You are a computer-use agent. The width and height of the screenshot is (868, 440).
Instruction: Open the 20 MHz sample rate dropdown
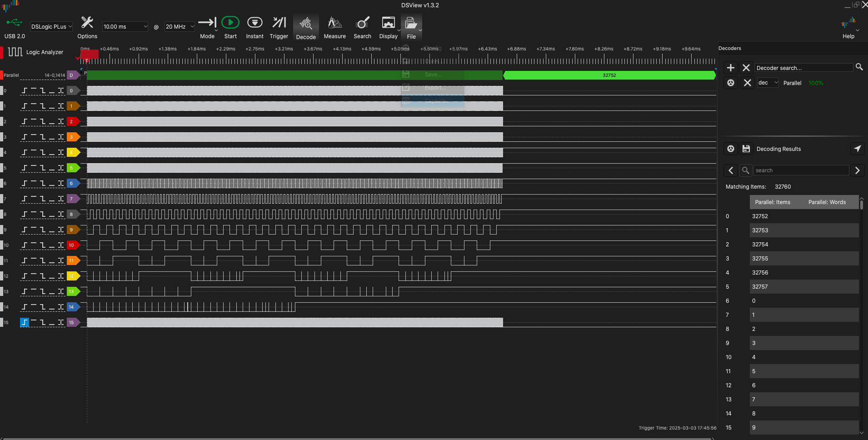click(x=180, y=27)
